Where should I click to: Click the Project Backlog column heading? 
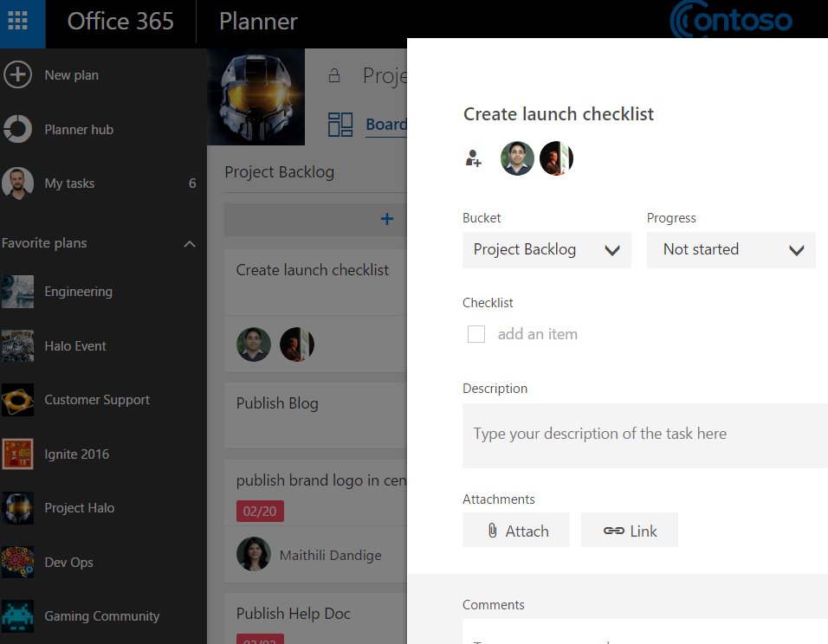click(280, 172)
